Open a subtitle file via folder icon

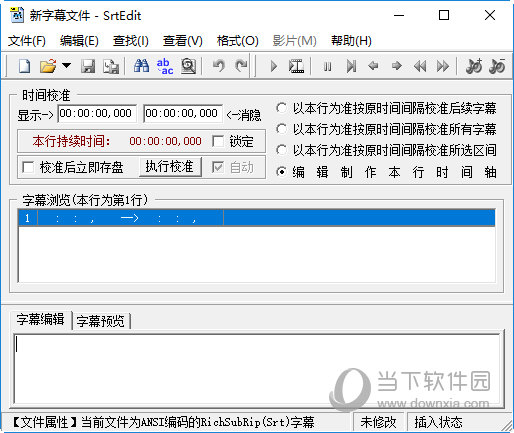coord(48,66)
